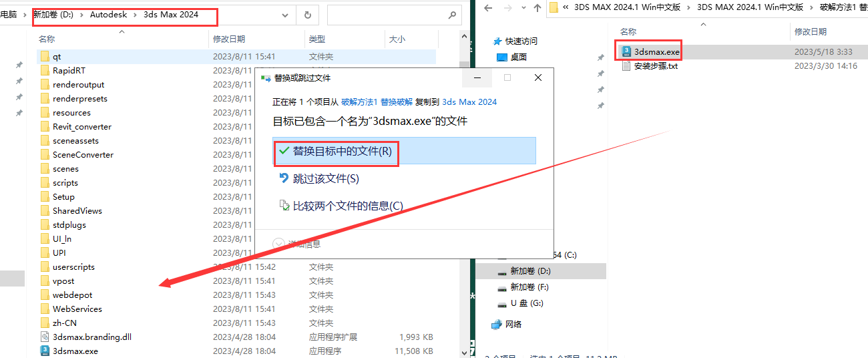The image size is (868, 358).
Task: Sort left window by 修改日期 column
Action: pyautogui.click(x=229, y=39)
